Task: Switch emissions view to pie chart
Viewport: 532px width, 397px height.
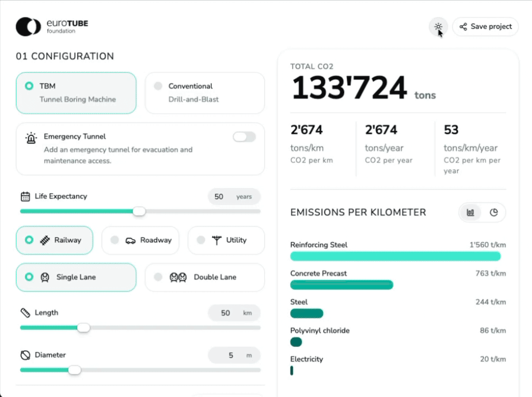Action: (493, 212)
